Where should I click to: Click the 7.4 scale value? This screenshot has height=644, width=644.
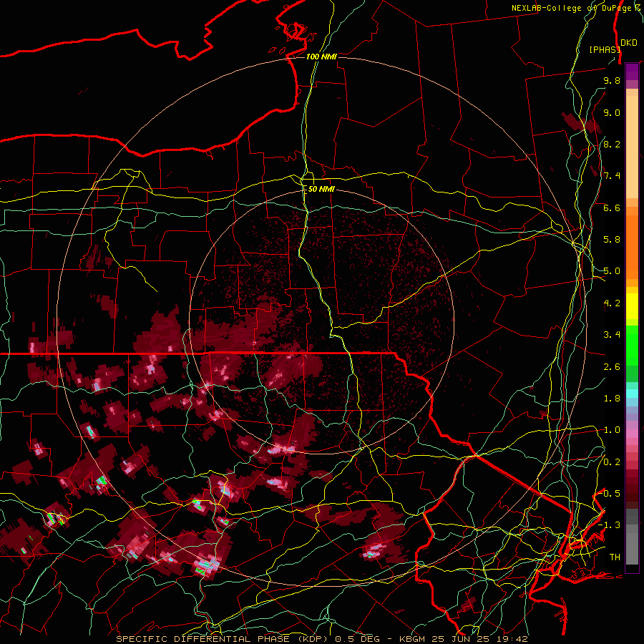tap(612, 176)
